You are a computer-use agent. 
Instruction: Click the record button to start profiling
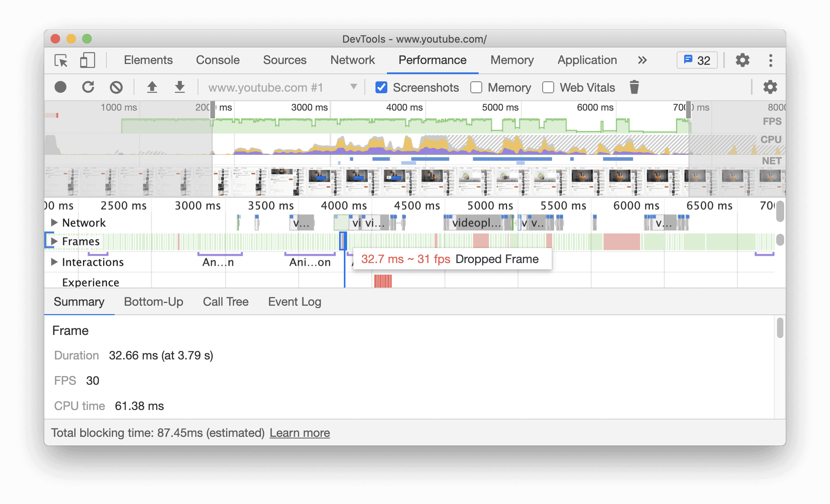click(61, 88)
